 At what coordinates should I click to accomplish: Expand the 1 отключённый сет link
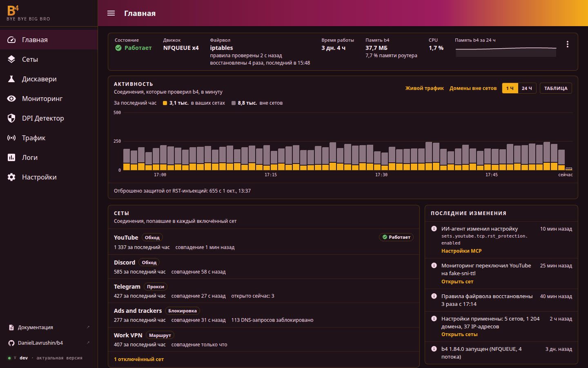pyautogui.click(x=139, y=359)
